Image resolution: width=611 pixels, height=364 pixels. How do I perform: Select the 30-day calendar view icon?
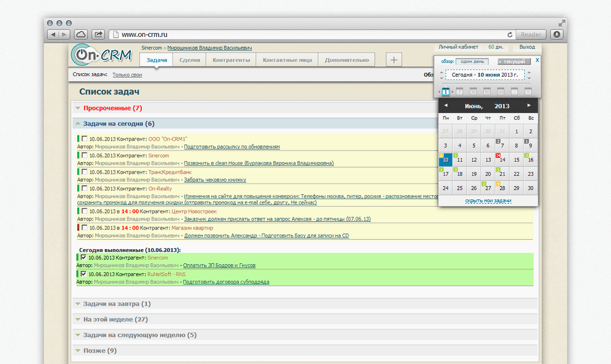[473, 91]
